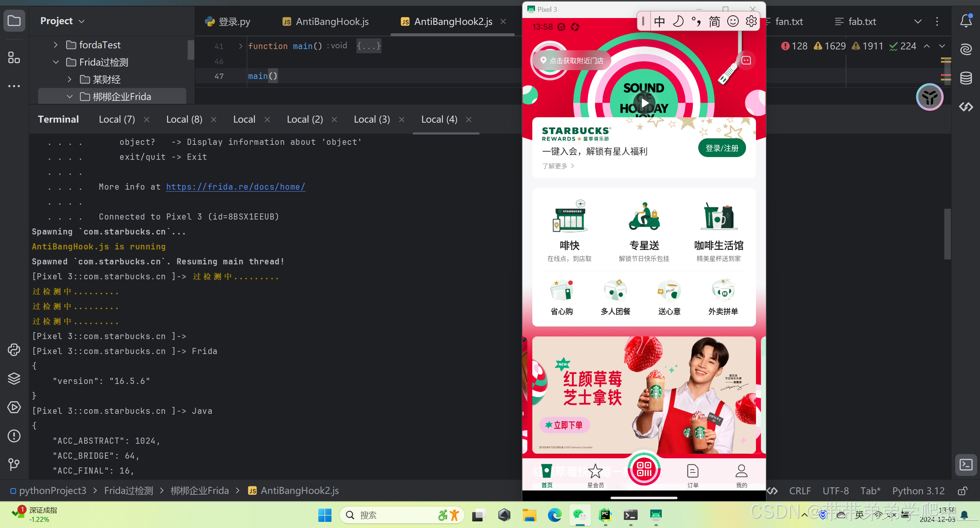980x528 pixels.
Task: Open the AI Assistant spiral icon
Action: pos(966,49)
